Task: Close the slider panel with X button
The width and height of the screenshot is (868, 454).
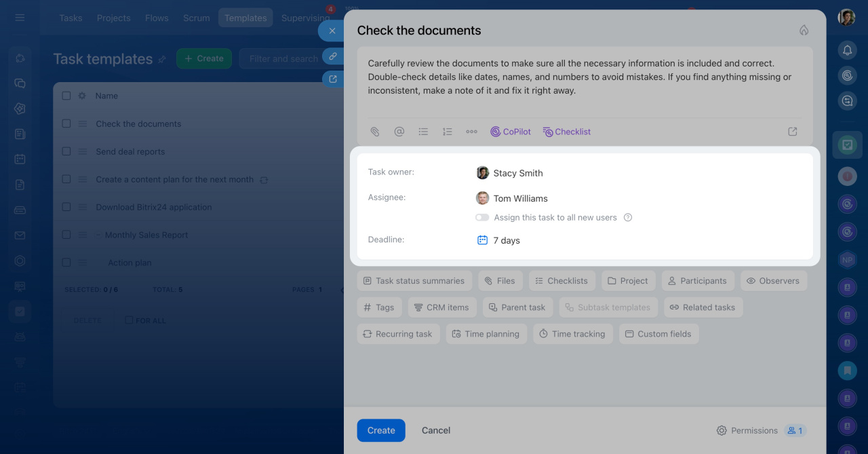Action: coord(332,31)
